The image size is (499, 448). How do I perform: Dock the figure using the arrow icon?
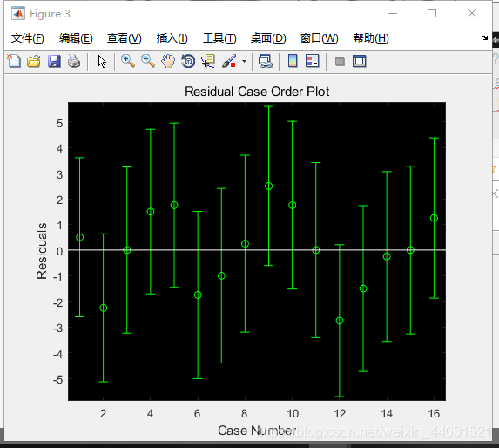click(484, 37)
